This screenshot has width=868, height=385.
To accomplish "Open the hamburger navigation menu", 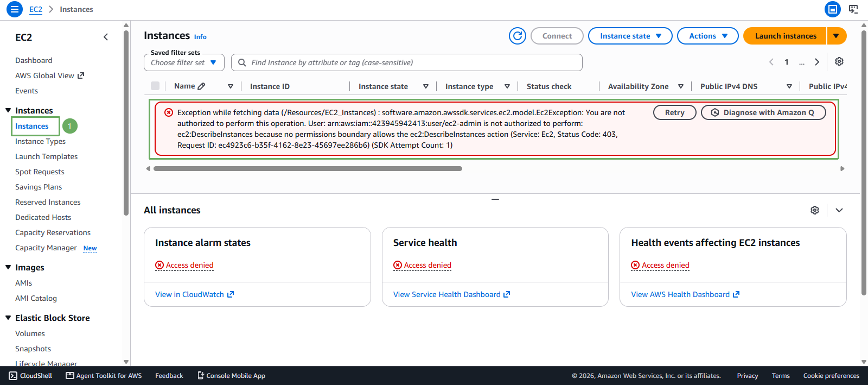I will (x=15, y=9).
